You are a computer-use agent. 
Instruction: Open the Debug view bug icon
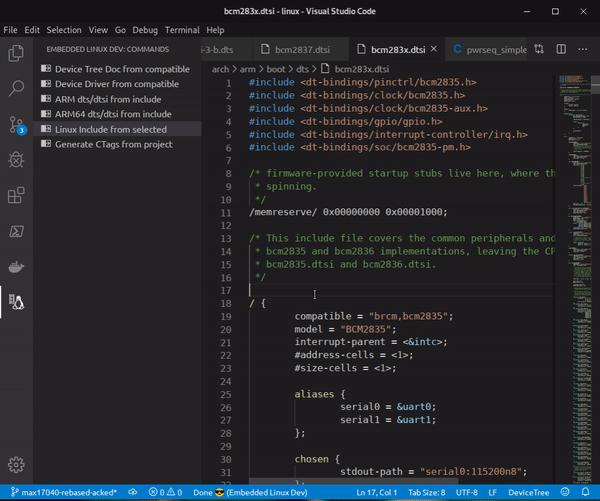16,160
